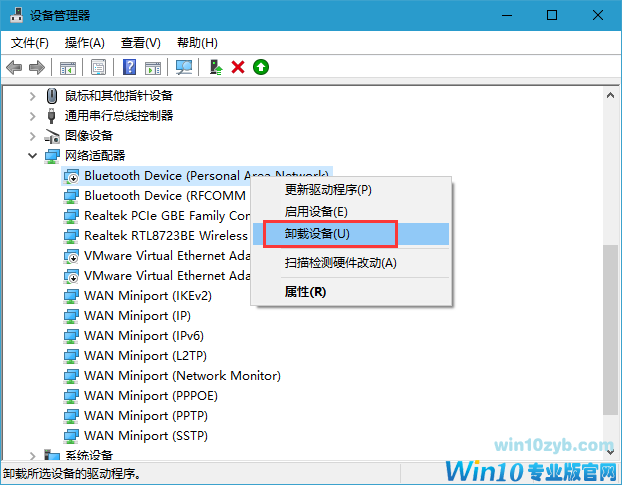Click the scrollbar up arrow

tap(610, 95)
